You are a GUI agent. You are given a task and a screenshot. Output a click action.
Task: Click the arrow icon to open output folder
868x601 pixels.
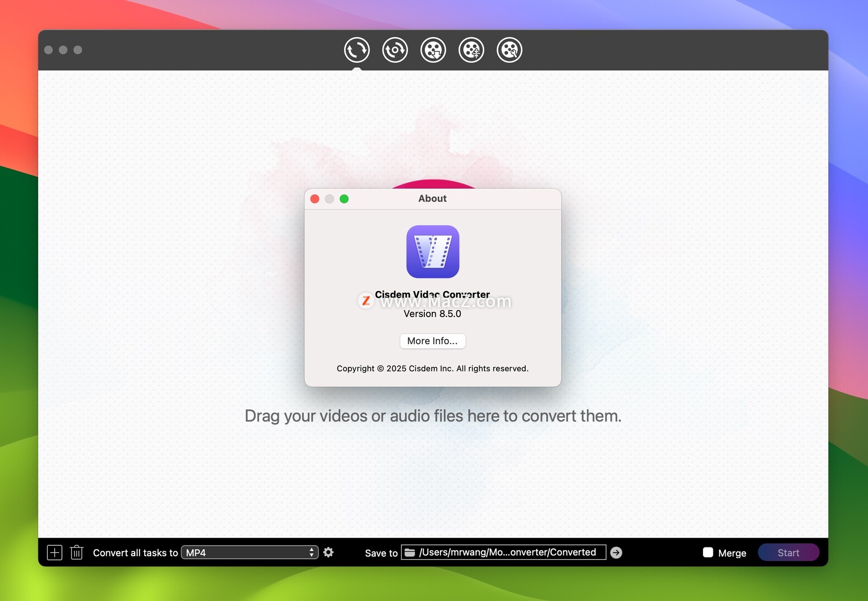tap(616, 552)
